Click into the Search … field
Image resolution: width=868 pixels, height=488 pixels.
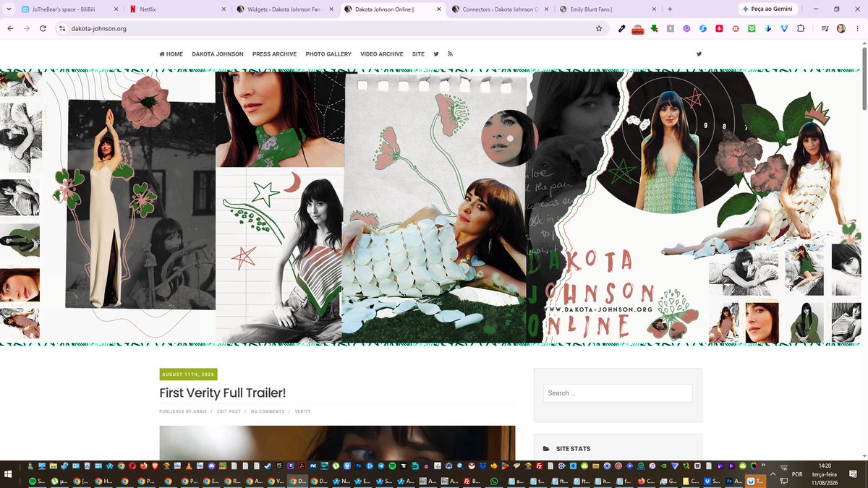click(618, 393)
